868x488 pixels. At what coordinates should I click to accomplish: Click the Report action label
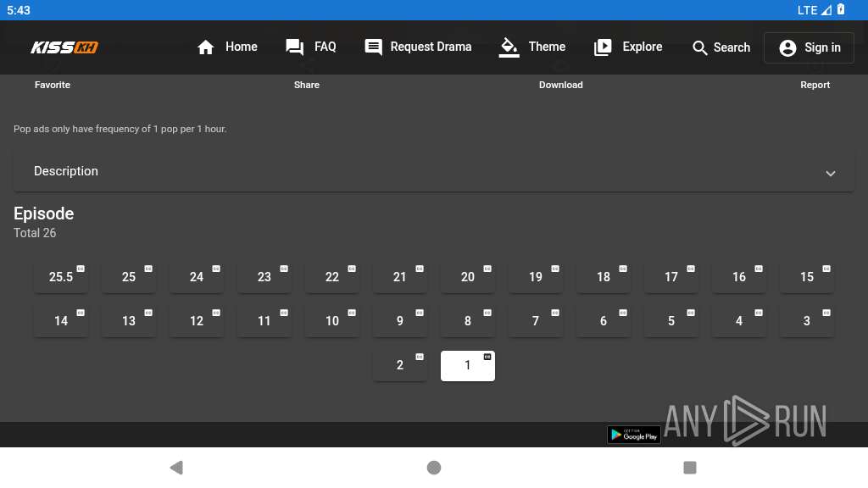[815, 85]
